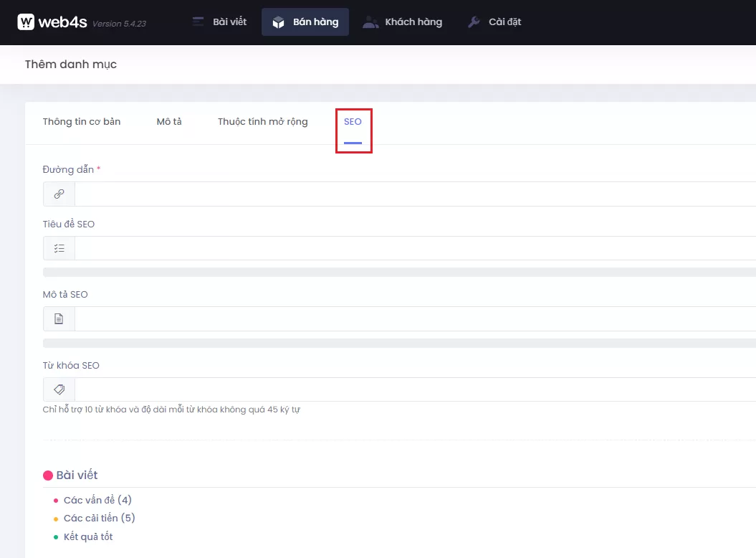Expand Các vấn đề (4) list
Screen dimensions: 756x558
point(97,500)
